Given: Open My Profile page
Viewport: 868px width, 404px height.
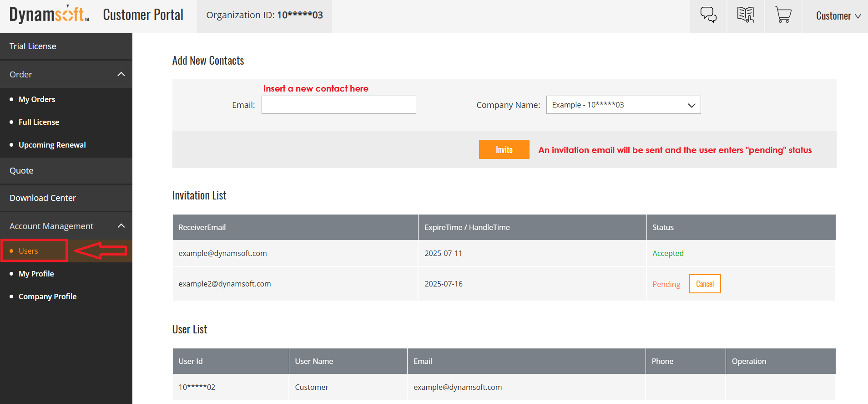Looking at the screenshot, I should click(36, 274).
